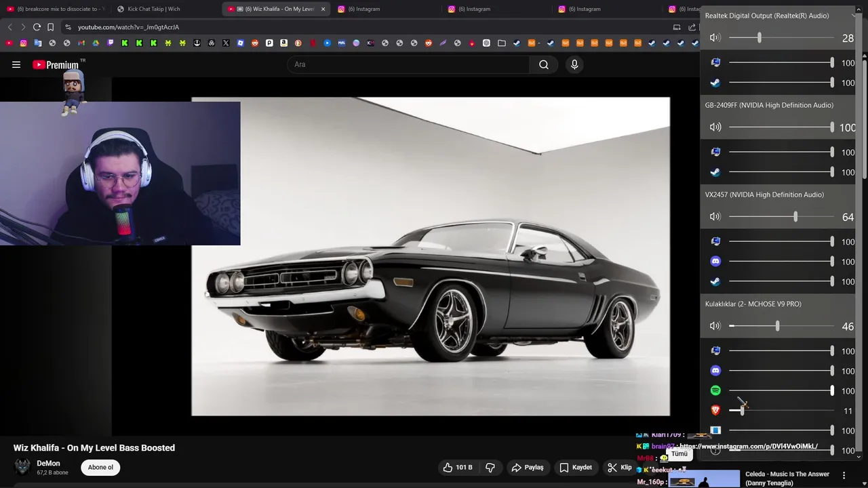Click browser back arrow
The image size is (868, 488).
tap(9, 27)
